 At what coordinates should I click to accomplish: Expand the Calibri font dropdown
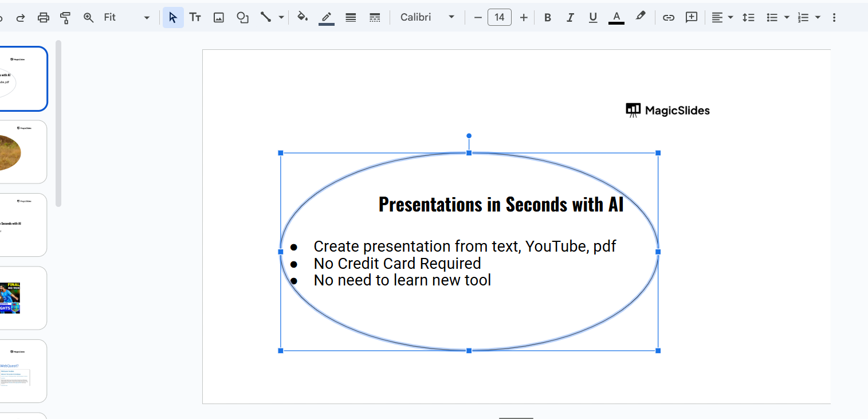427,18
